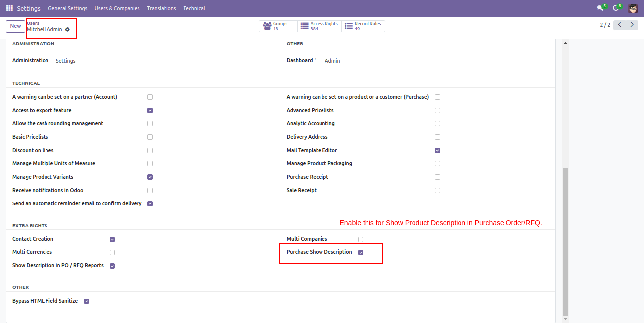Open the Users & Companies menu
Viewport: 644px width, 323px height.
(x=117, y=8)
